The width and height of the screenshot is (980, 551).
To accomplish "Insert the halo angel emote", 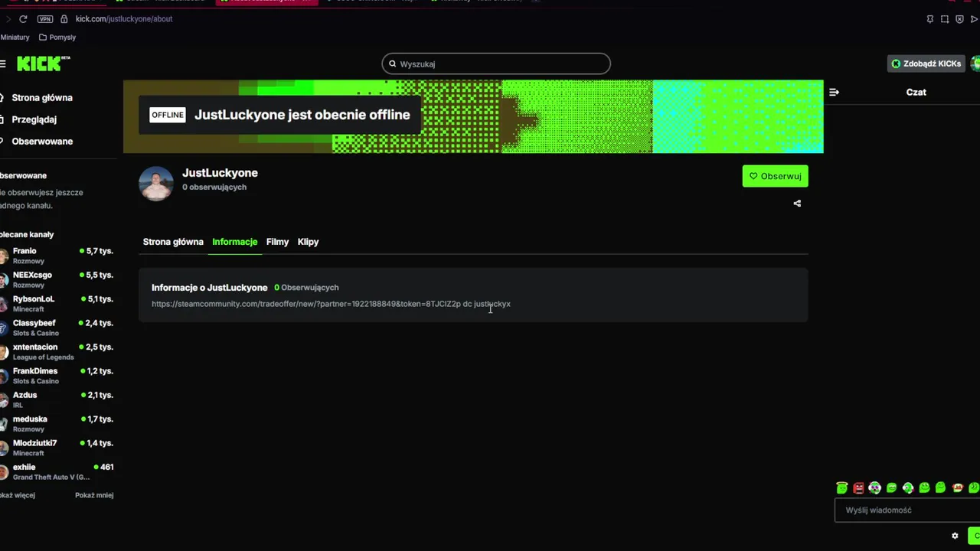I will click(842, 488).
